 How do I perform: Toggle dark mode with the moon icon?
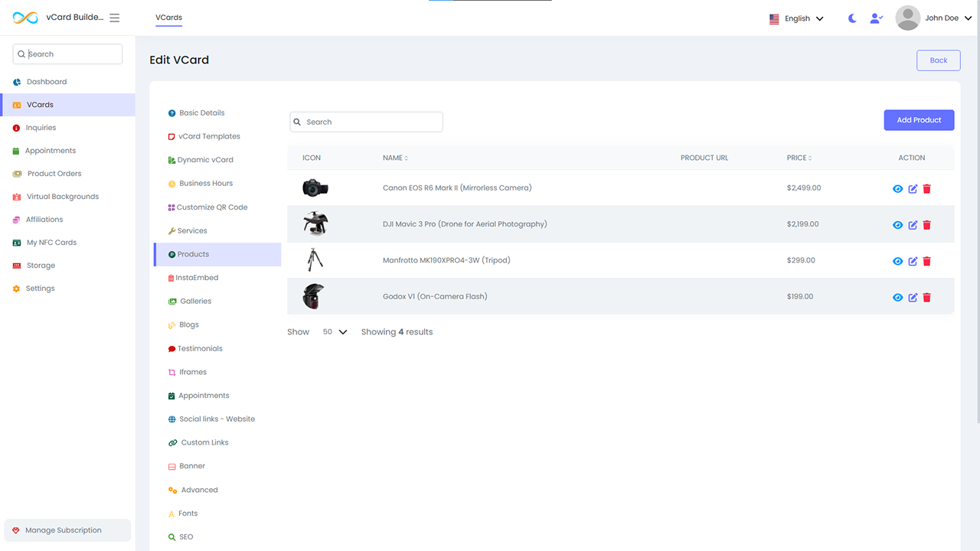tap(852, 18)
